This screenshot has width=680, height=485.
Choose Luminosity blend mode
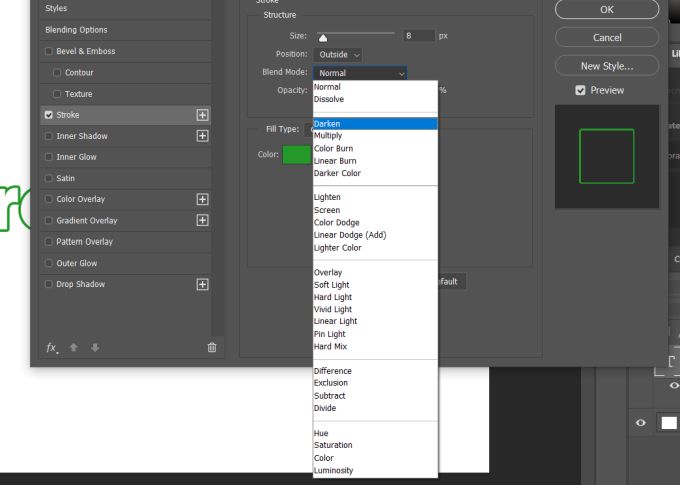coord(375,471)
